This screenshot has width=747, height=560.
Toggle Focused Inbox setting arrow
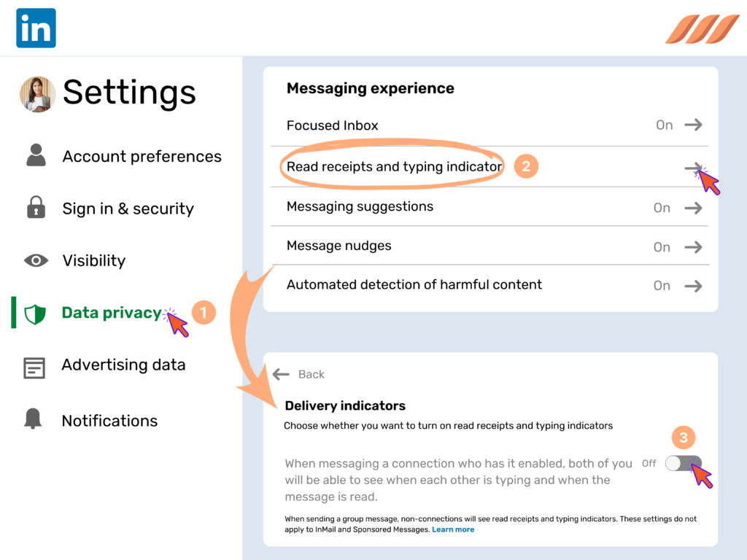click(692, 124)
